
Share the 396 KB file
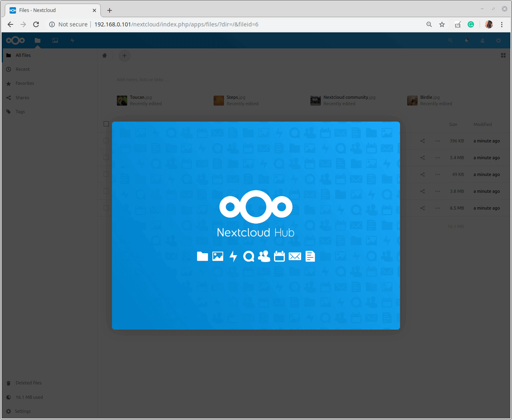tap(422, 141)
